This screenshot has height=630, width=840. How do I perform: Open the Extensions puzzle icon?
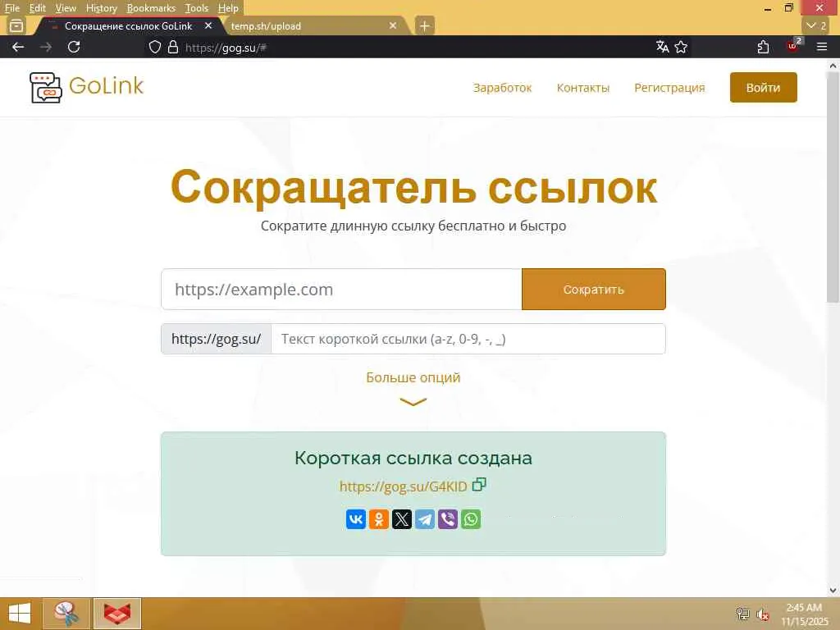pyautogui.click(x=764, y=47)
